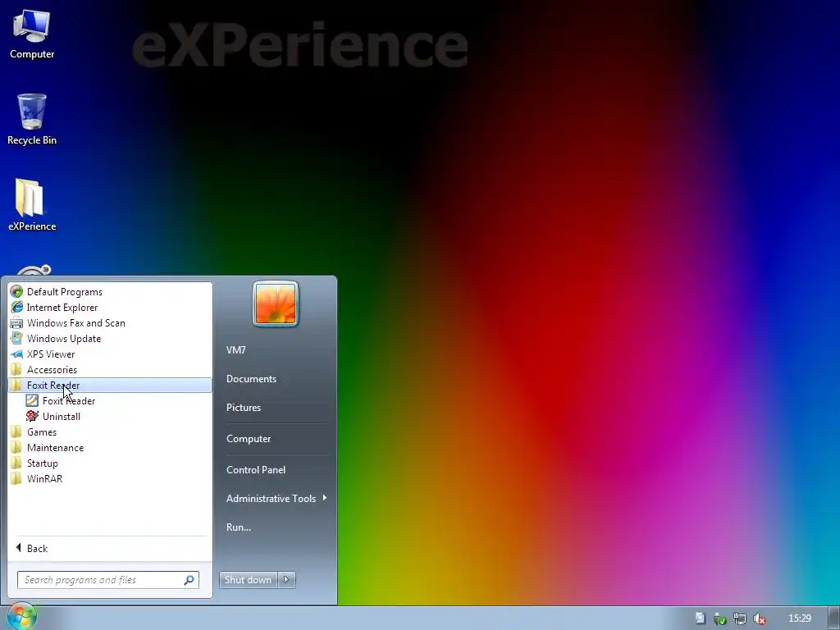
Task: Click the taskbar clock showing 15:29
Action: pos(799,619)
